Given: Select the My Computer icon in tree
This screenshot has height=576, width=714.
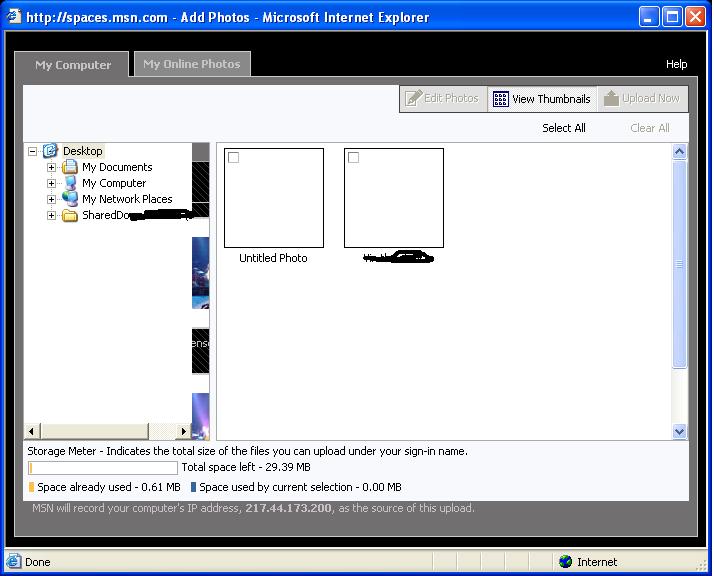Looking at the screenshot, I should pos(70,183).
